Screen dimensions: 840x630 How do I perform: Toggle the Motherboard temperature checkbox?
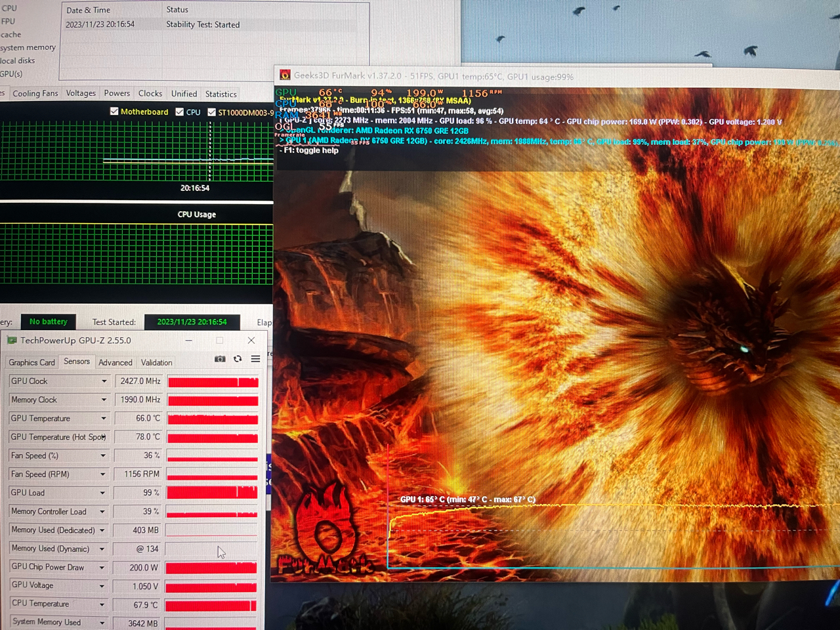(x=114, y=112)
